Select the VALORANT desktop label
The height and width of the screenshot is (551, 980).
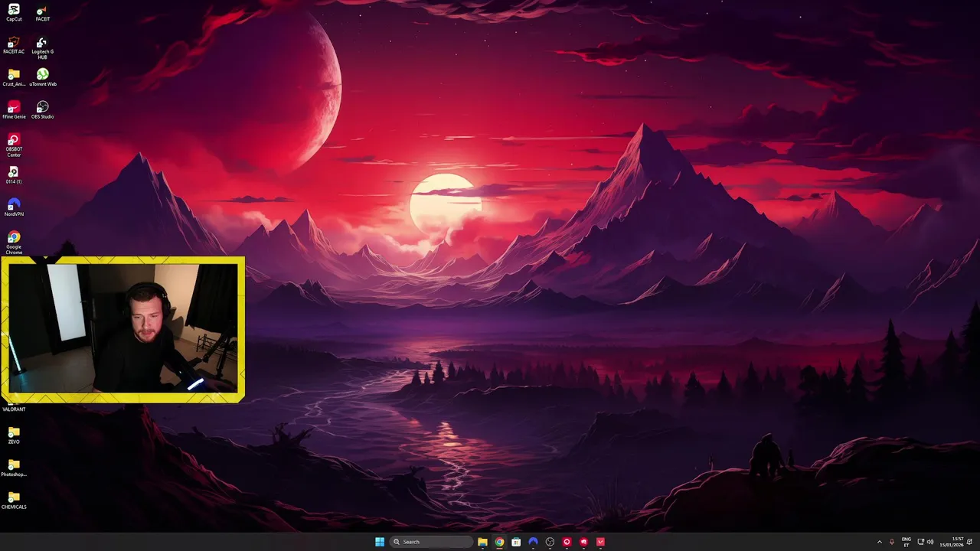pos(14,409)
